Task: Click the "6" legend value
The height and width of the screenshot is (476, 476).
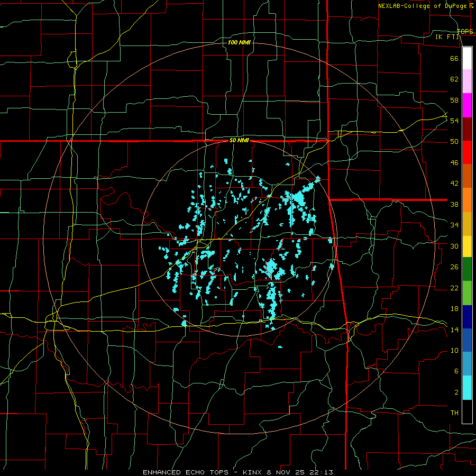Action: 456,371
